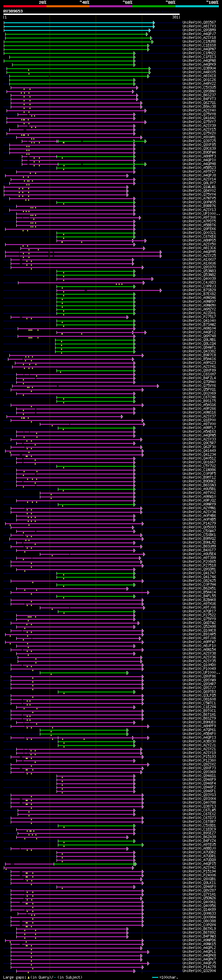
Task: Open hit UniRef100_A2SY18
Action: (x=199, y=38)
